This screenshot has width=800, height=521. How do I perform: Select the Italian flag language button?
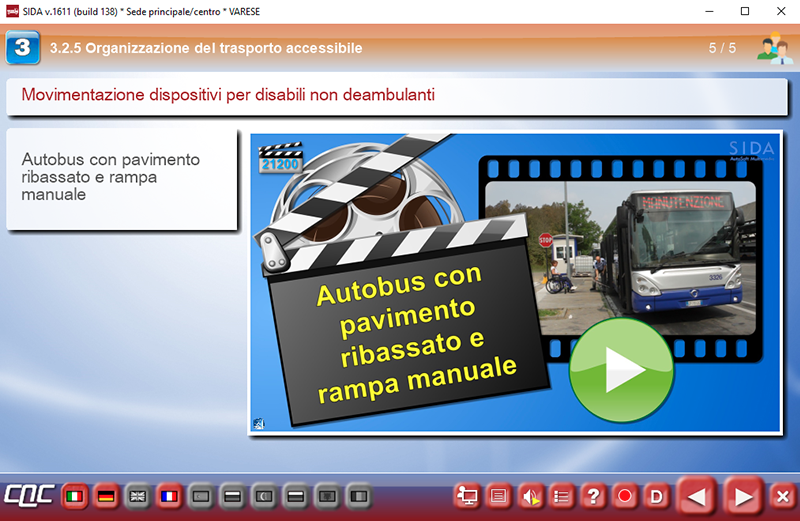(x=74, y=496)
